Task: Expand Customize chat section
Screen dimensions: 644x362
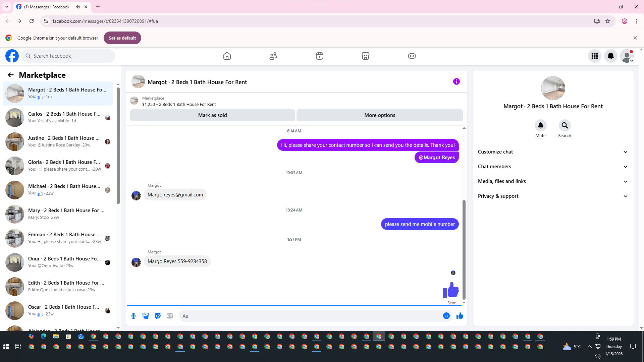Action: [553, 152]
